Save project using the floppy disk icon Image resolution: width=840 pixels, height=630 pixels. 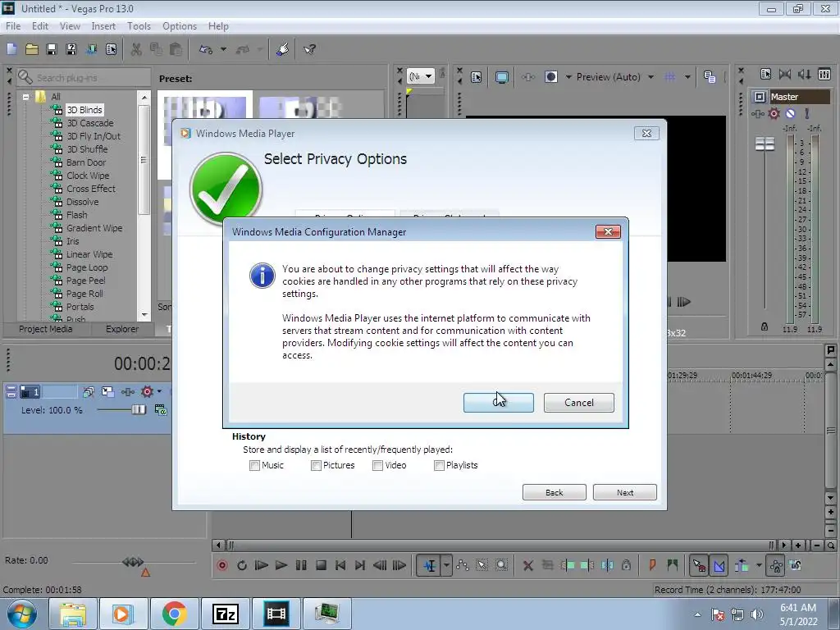tap(52, 49)
